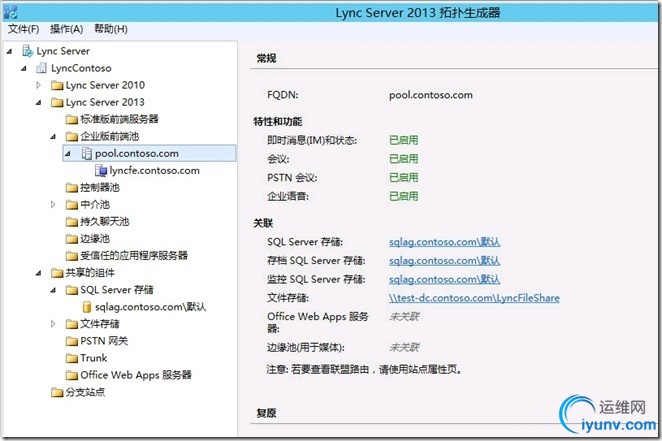The height and width of the screenshot is (441, 662).
Task: Open the SQL Server 存储 sqlag link
Action: 444,242
